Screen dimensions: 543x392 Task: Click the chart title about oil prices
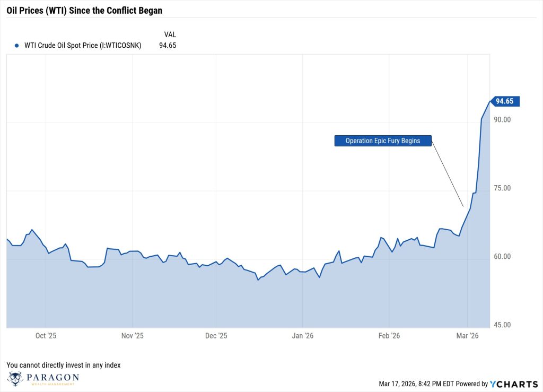tap(84, 10)
